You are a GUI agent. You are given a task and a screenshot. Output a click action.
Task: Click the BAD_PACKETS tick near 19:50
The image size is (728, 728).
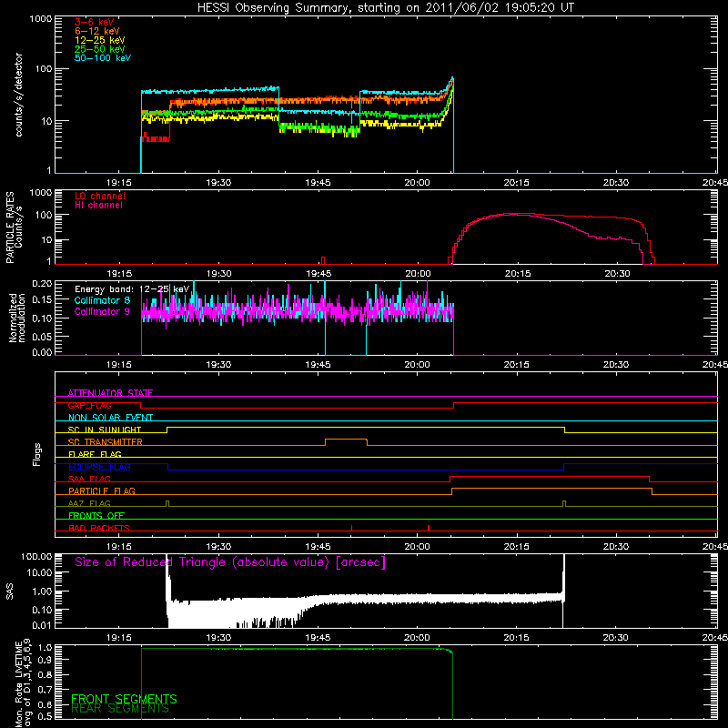(x=351, y=528)
